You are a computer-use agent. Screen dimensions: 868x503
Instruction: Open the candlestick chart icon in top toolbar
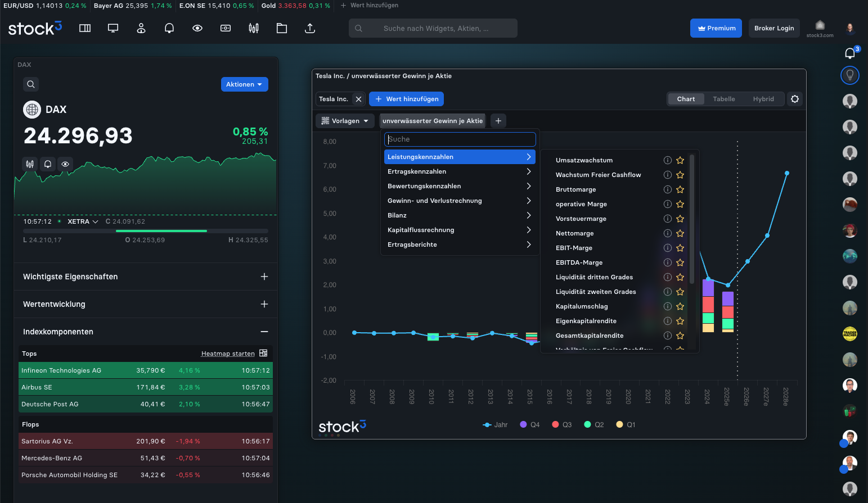pyautogui.click(x=254, y=28)
